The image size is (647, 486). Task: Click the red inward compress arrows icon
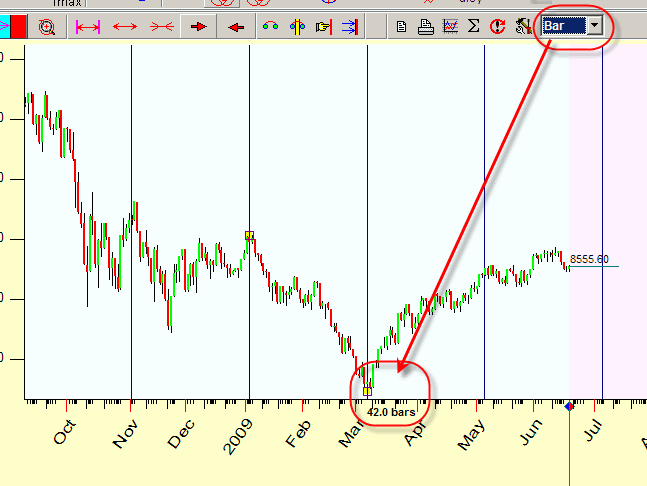pyautogui.click(x=161, y=27)
